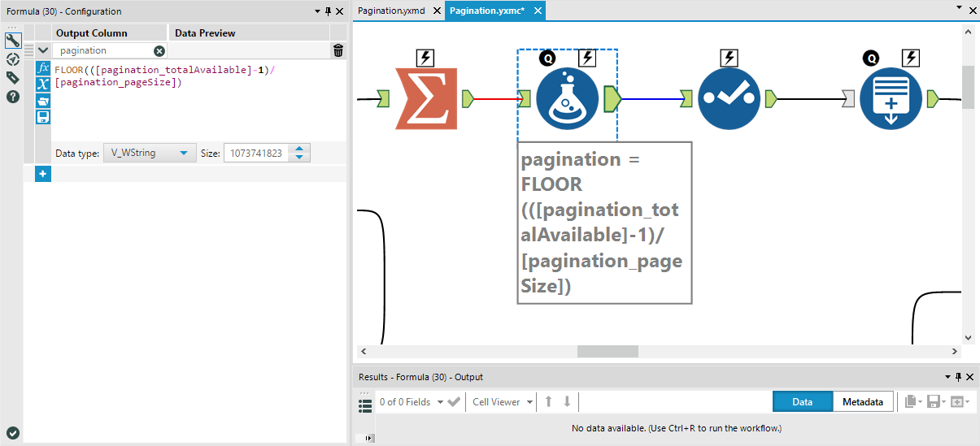Open the wrench Configuration tab icon
The width and height of the screenshot is (980, 446).
(x=13, y=41)
